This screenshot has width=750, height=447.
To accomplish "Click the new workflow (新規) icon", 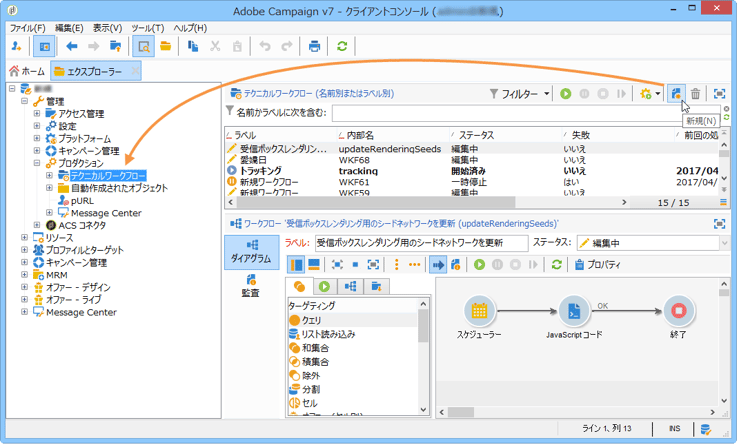I will (x=676, y=94).
